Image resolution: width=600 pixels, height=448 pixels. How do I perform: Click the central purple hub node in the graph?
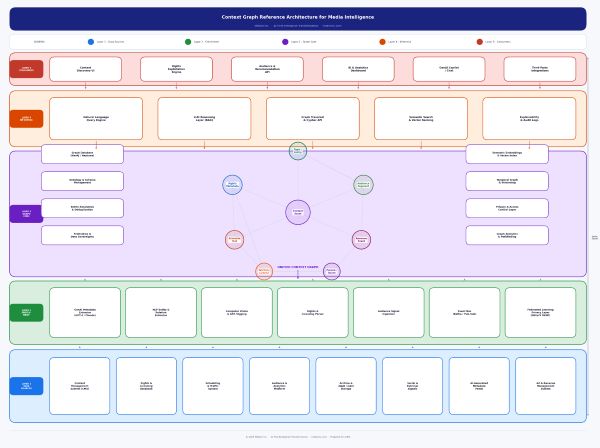[x=298, y=212]
